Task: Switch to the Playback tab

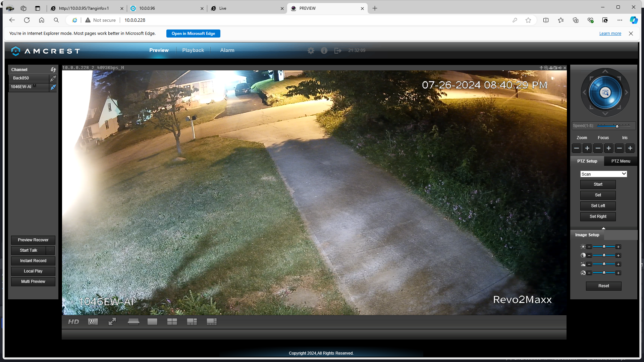Action: [193, 50]
